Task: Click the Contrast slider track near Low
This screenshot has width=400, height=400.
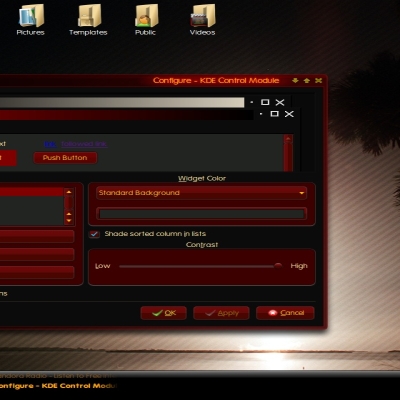Action: coord(127,266)
